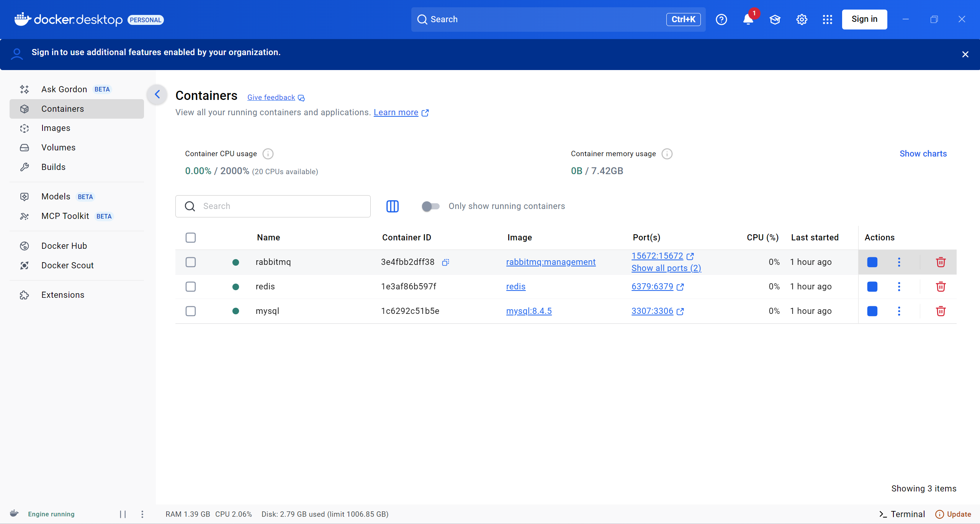This screenshot has height=524, width=980.
Task: Focus the containers Search field
Action: point(273,206)
